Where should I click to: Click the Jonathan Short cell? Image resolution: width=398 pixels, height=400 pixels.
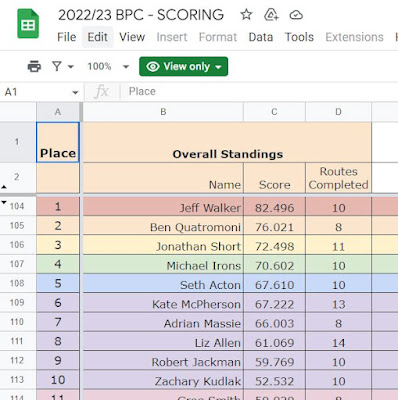tap(163, 245)
